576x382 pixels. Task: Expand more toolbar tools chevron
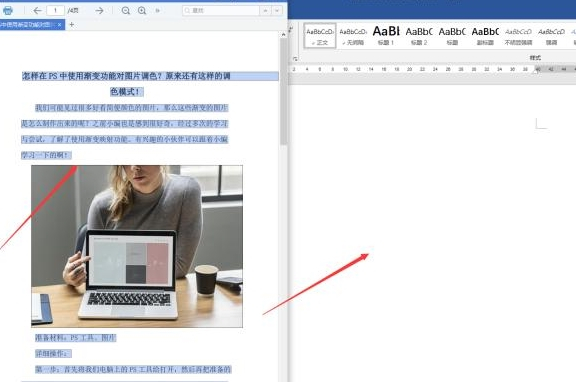pyautogui.click(x=158, y=11)
